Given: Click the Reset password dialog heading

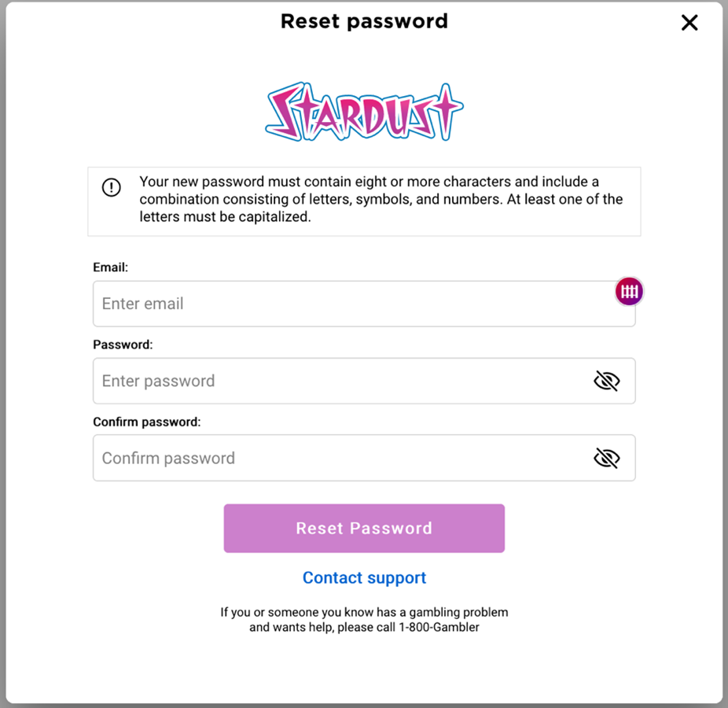Looking at the screenshot, I should (x=364, y=21).
